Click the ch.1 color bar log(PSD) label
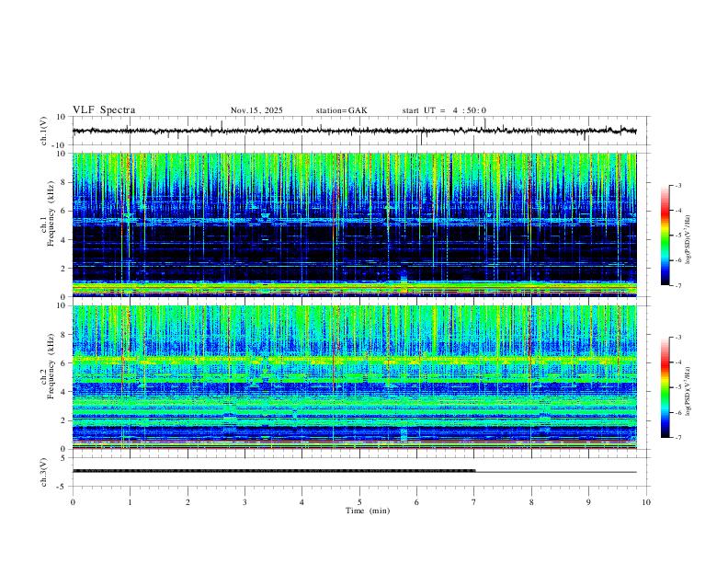This screenshot has height=563, width=728. pyautogui.click(x=688, y=240)
